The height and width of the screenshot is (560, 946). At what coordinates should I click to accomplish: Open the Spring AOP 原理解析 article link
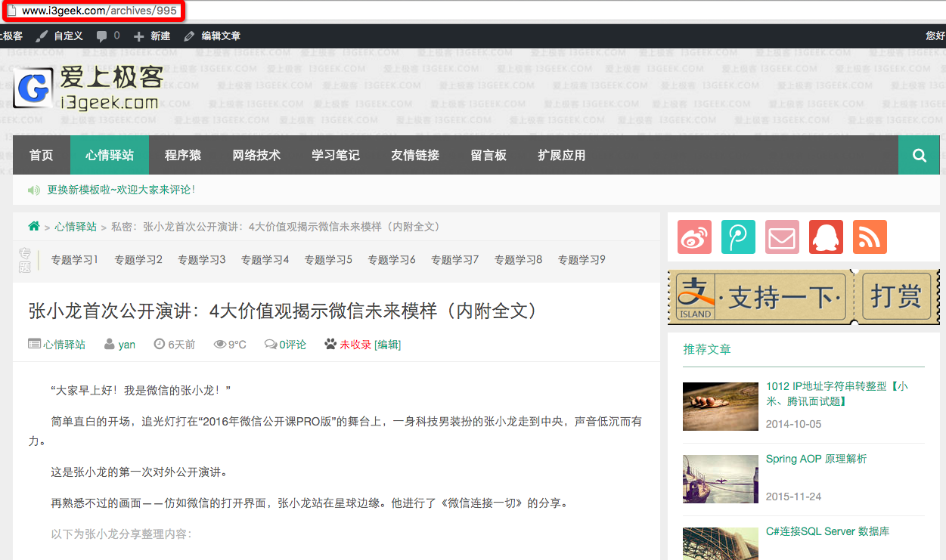click(817, 459)
